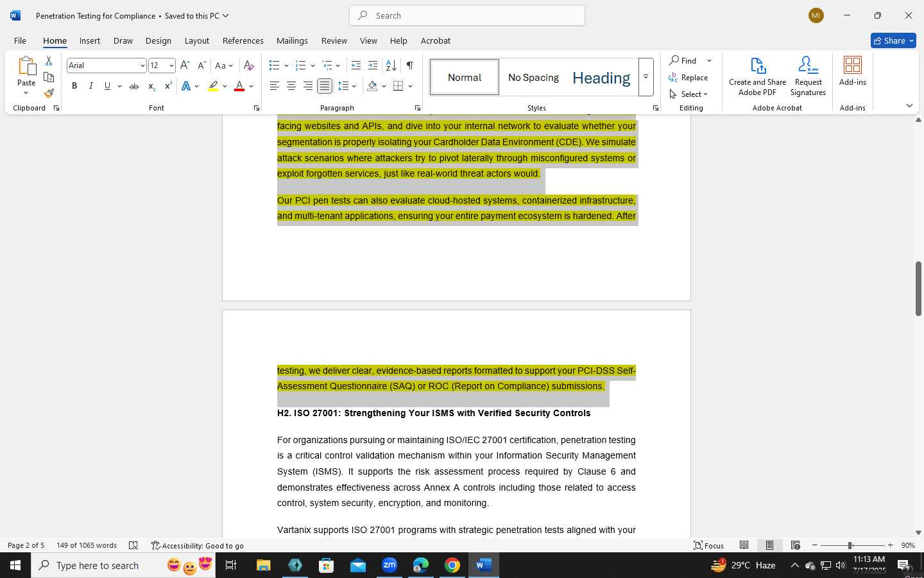924x578 pixels.
Task: Increase indent of the paragraph
Action: [x=373, y=66]
